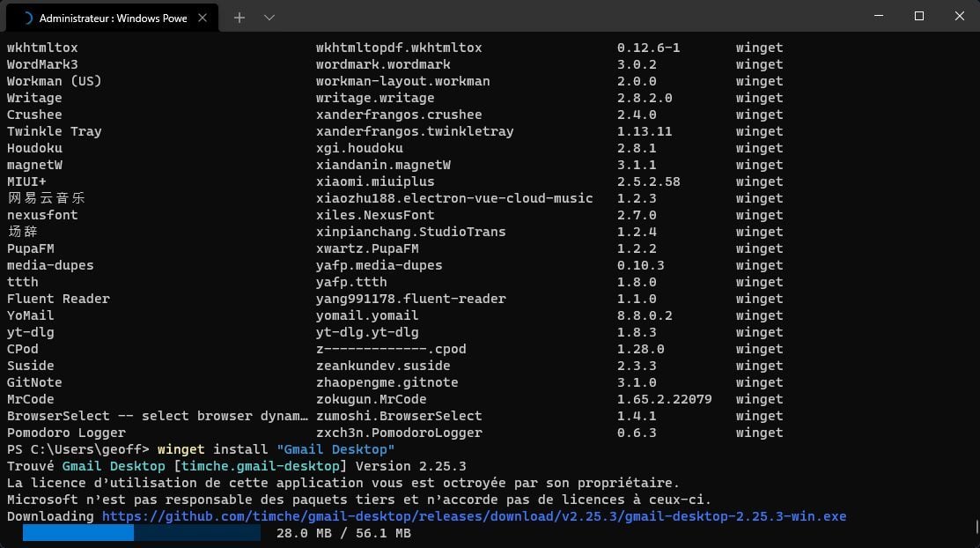Click the 'yafp.media-dupes' package ID
Viewport: 980px width, 548px height.
click(x=379, y=265)
